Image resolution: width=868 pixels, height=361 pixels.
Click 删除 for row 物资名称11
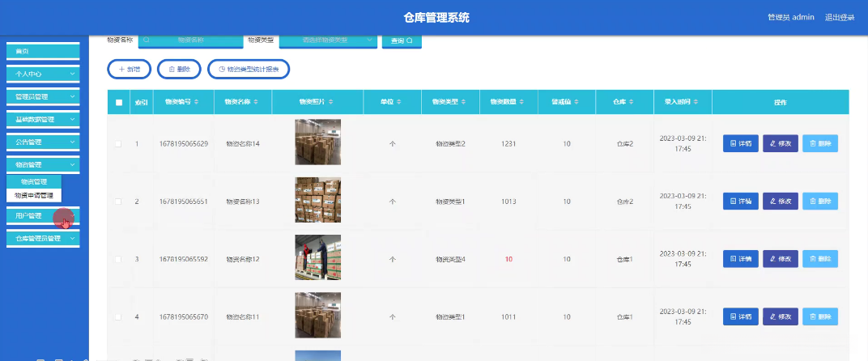click(820, 316)
